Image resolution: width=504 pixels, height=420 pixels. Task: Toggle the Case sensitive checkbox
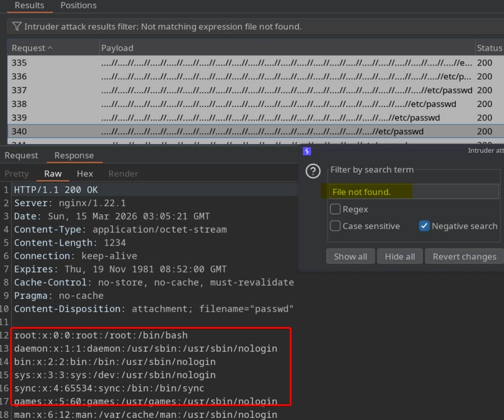pos(335,226)
